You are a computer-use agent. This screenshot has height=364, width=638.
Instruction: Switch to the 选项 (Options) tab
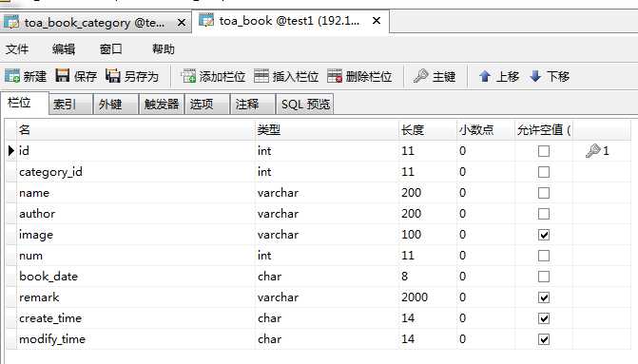coord(207,105)
